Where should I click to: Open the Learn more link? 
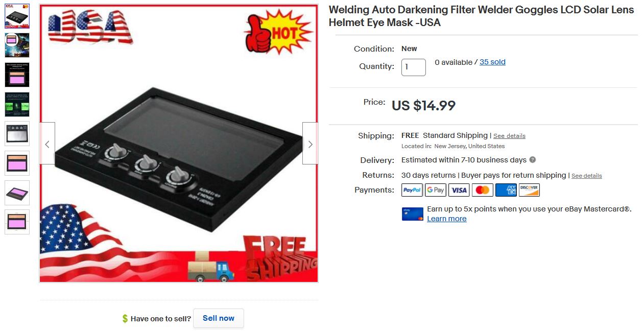pyautogui.click(x=447, y=219)
